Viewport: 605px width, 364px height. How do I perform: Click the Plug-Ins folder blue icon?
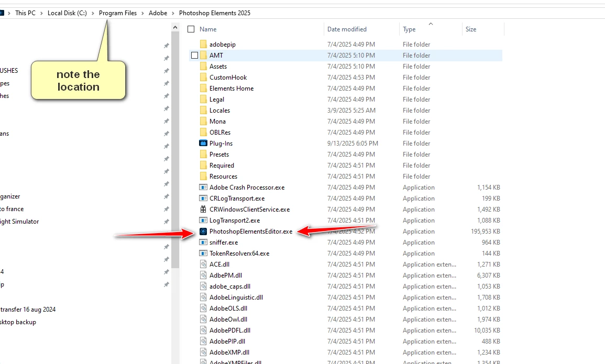203,143
